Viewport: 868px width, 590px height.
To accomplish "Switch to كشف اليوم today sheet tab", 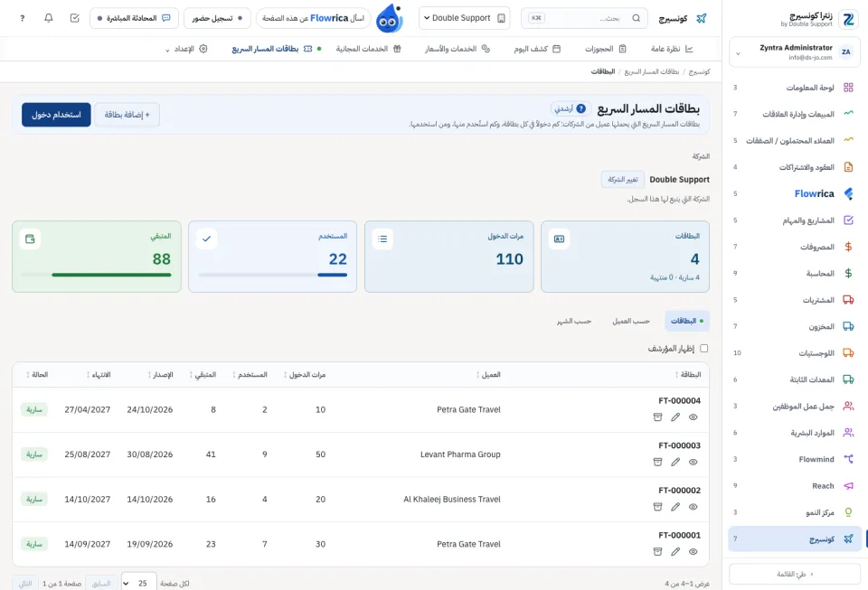I will 537,49.
